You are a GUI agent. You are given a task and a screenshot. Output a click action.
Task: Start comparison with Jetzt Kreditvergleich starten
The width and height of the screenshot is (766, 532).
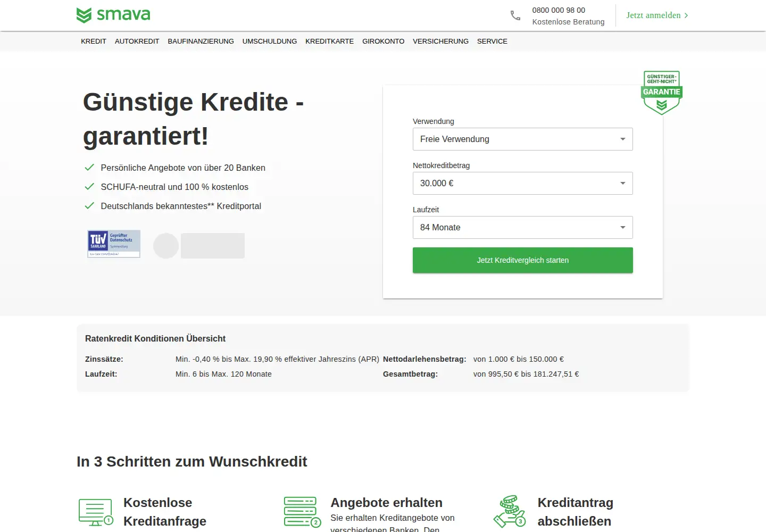click(523, 260)
